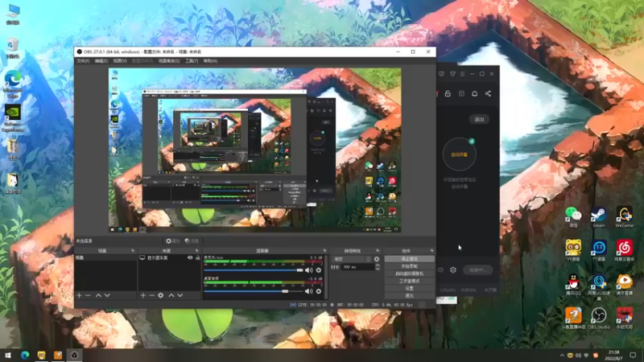Open microphone/Aux audio settings gear
644x362 pixels.
318,270
